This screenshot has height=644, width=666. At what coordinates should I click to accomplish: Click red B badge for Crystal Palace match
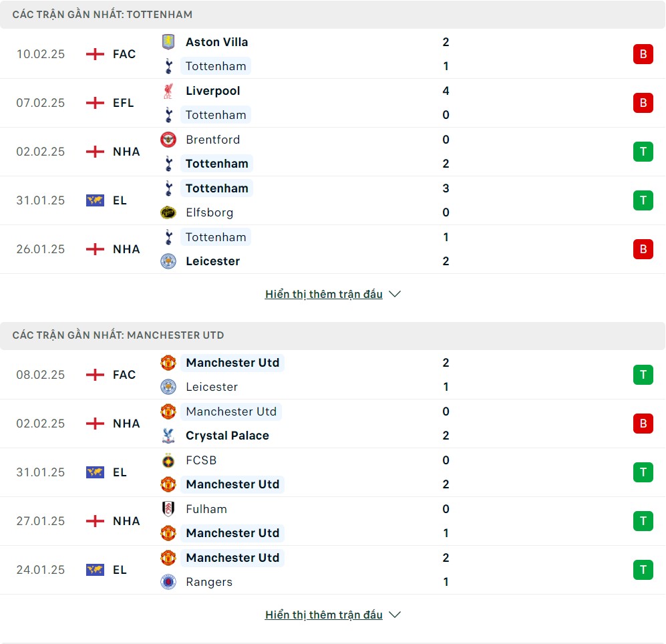(643, 424)
